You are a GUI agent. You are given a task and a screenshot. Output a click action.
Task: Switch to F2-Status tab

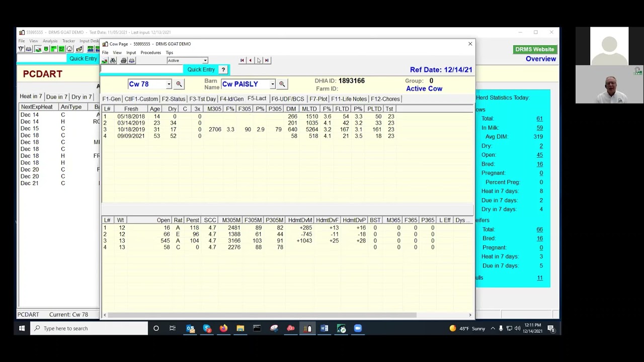tap(174, 99)
